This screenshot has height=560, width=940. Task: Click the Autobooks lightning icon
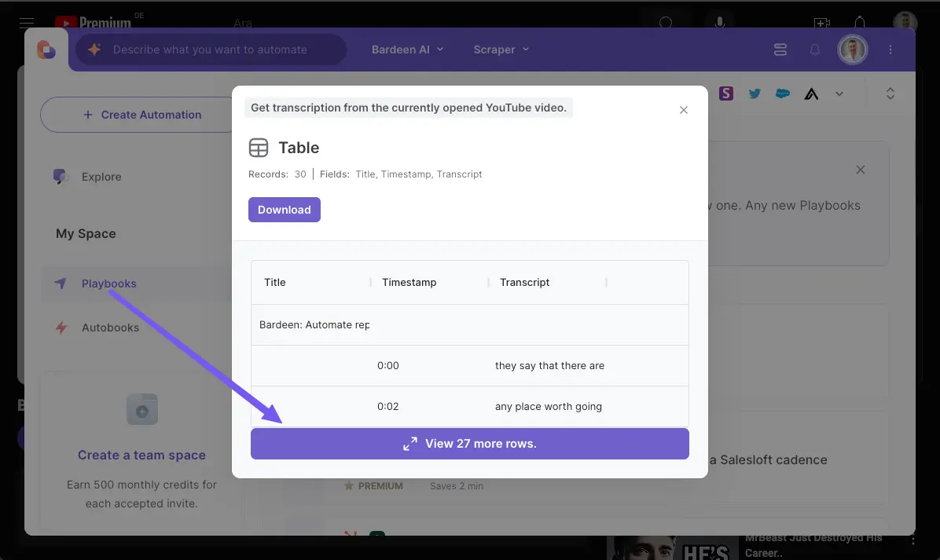coord(61,328)
